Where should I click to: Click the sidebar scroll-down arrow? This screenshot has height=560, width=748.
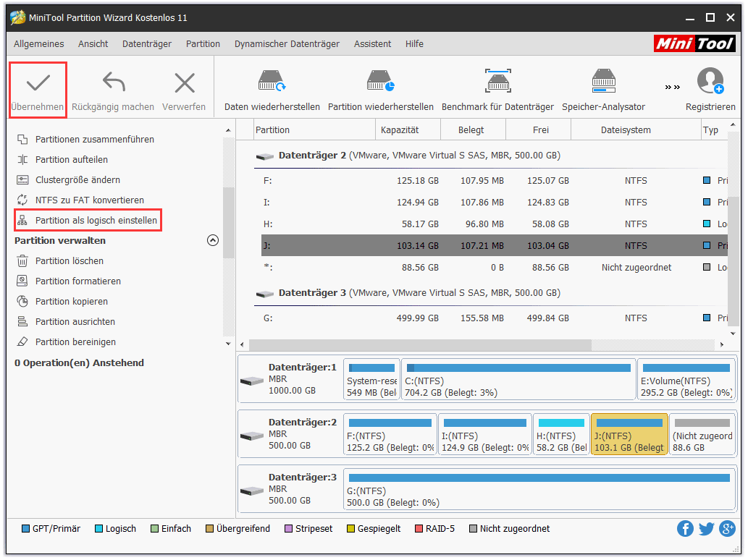pos(229,344)
